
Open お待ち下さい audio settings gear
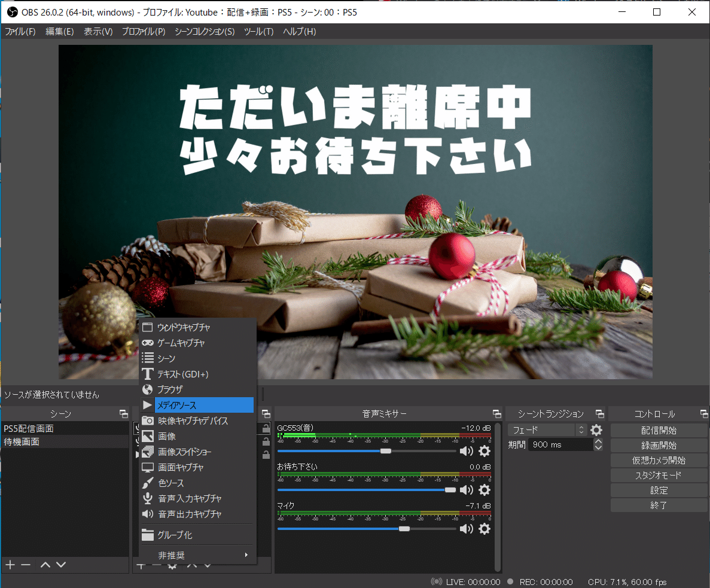(x=484, y=490)
